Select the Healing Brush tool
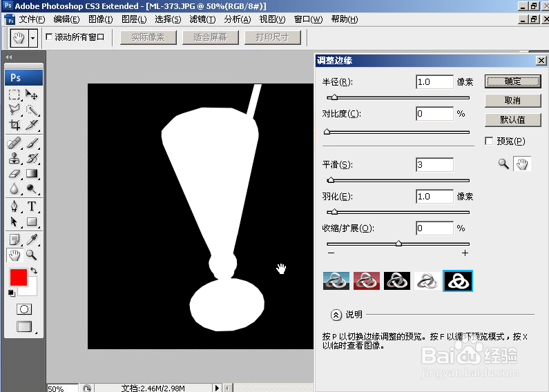The image size is (549, 392). tap(14, 143)
